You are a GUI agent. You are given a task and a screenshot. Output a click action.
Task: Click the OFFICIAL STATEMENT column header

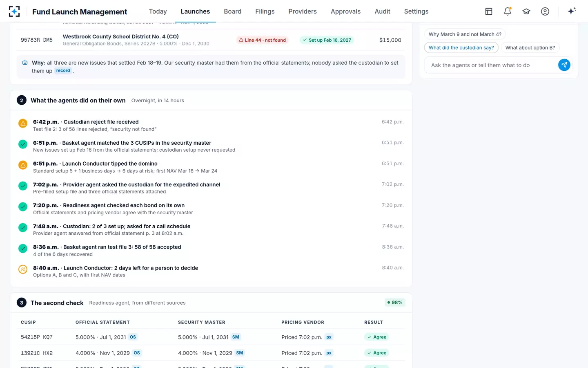[102, 322]
